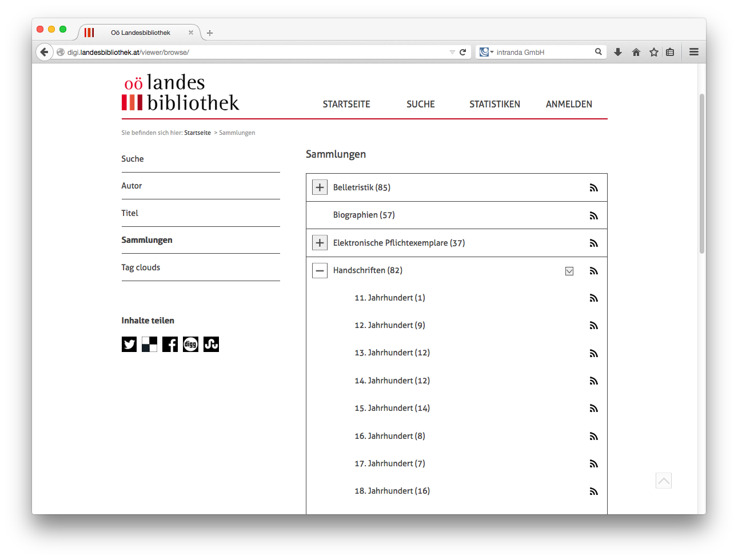Share page on StumbleUpon
Image resolution: width=738 pixels, height=560 pixels.
point(211,344)
